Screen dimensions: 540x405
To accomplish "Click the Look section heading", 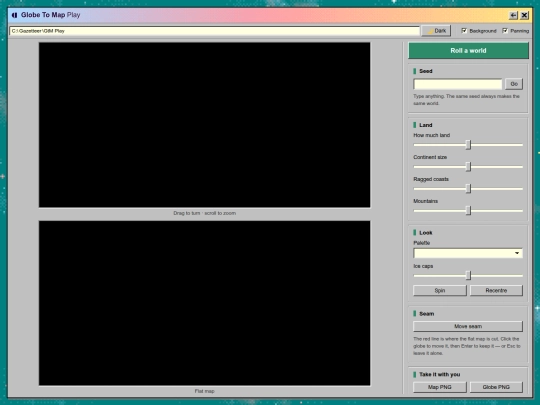I will tap(426, 233).
